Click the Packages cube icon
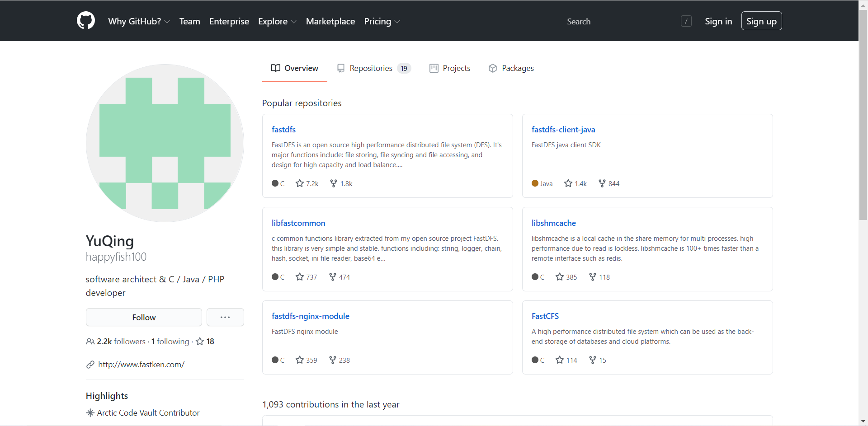 [x=493, y=68]
